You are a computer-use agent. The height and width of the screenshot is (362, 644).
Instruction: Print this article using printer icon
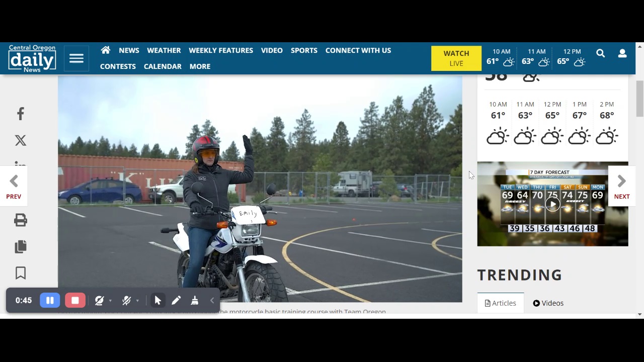click(x=21, y=220)
